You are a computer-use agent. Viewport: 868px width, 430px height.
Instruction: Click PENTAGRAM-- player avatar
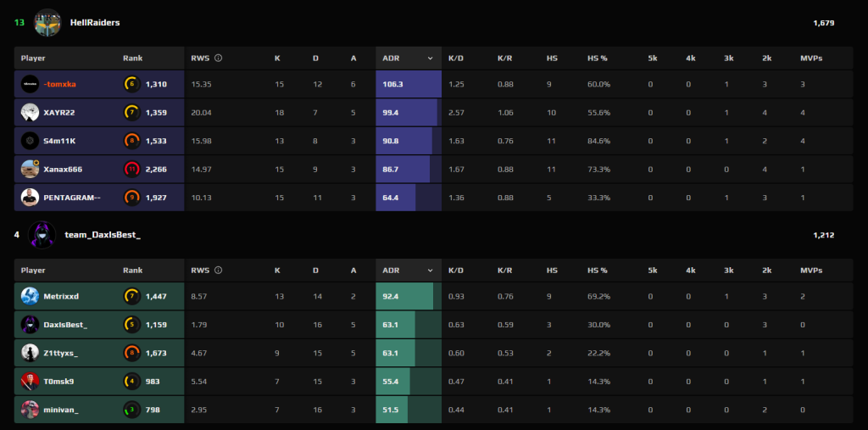(x=30, y=197)
